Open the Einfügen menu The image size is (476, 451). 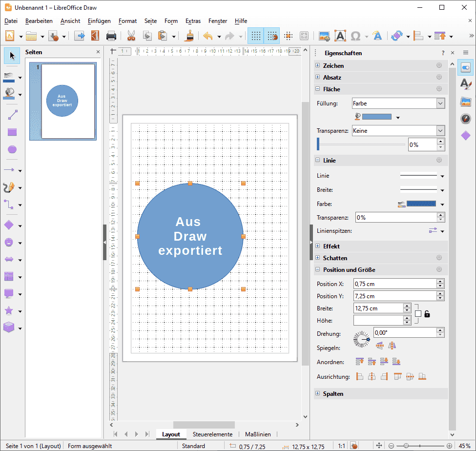click(x=99, y=21)
